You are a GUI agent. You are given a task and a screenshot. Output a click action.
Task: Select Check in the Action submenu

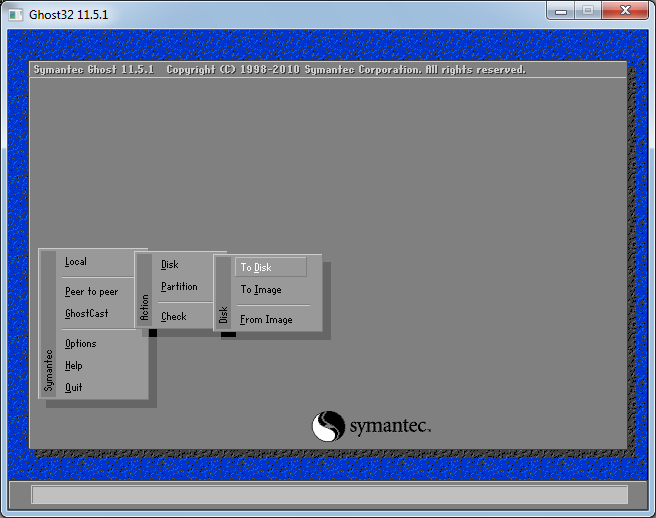[174, 317]
